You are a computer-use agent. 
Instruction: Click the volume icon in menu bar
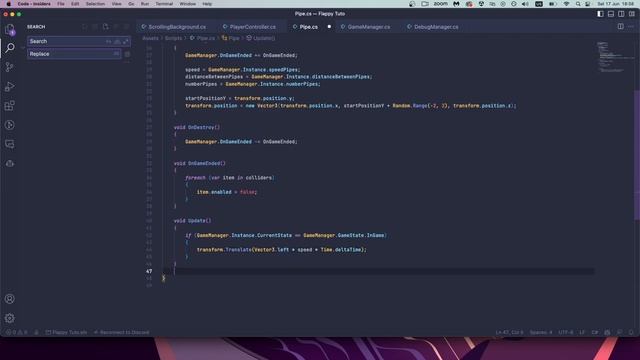click(x=525, y=4)
